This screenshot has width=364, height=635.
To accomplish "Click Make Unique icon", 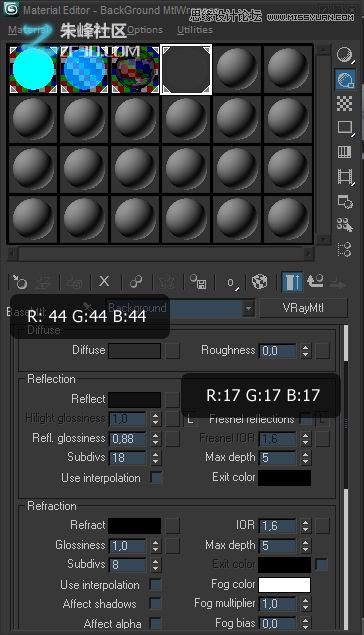I will [x=167, y=282].
